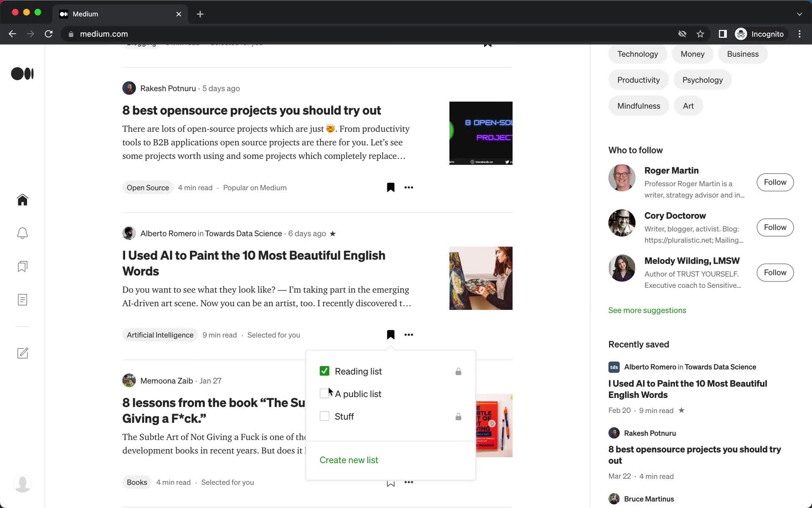Select the Art topic chip

coord(688,106)
